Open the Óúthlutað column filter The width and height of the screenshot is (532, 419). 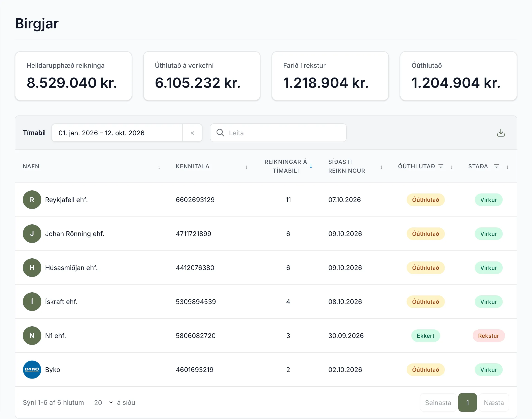(441, 166)
